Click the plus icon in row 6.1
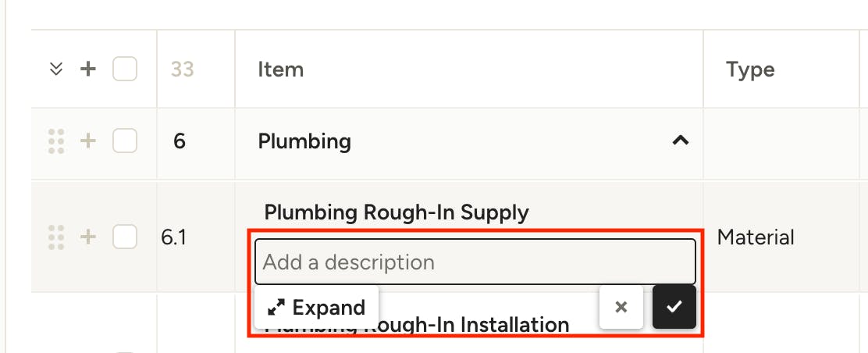Viewport: 868px width, 353px height. click(x=88, y=237)
